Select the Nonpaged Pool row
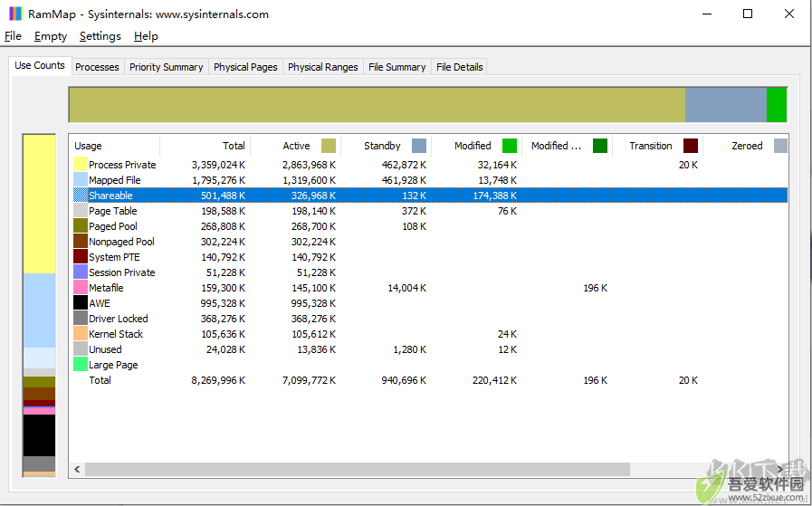This screenshot has width=812, height=506. [429, 242]
